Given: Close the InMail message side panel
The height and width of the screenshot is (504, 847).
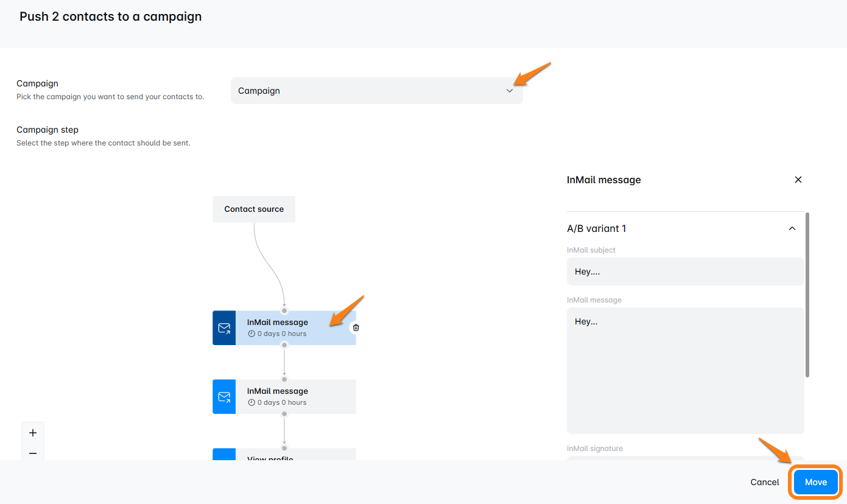Looking at the screenshot, I should point(798,180).
